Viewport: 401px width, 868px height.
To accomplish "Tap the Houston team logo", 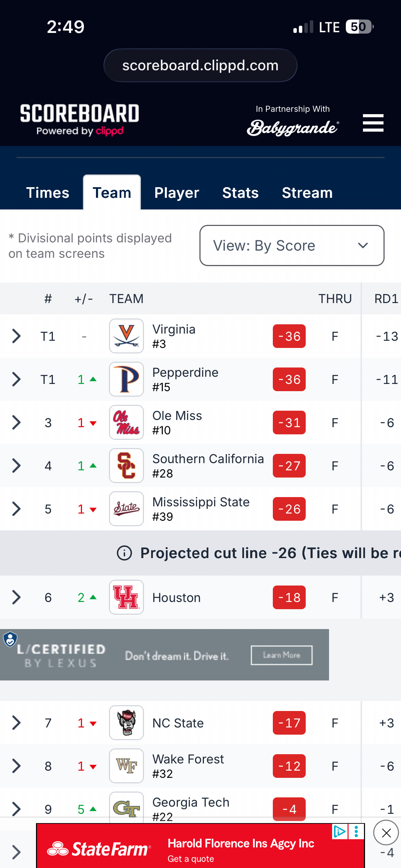I will click(x=126, y=597).
